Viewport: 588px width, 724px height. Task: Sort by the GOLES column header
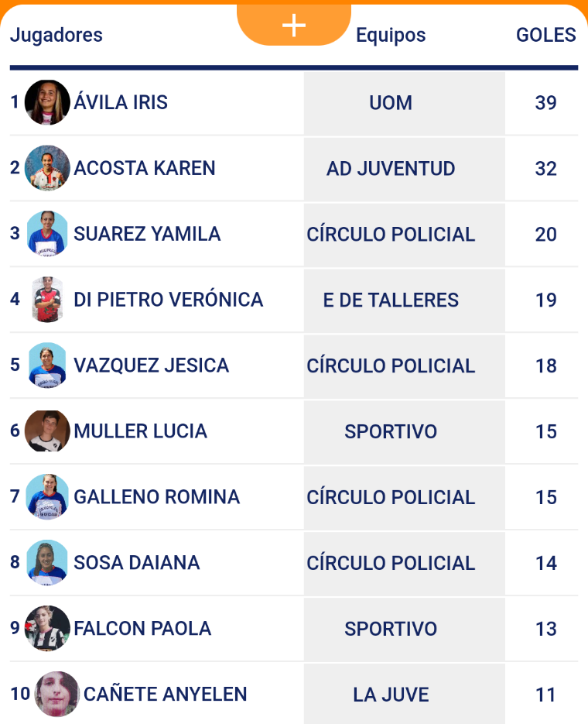[x=545, y=35]
